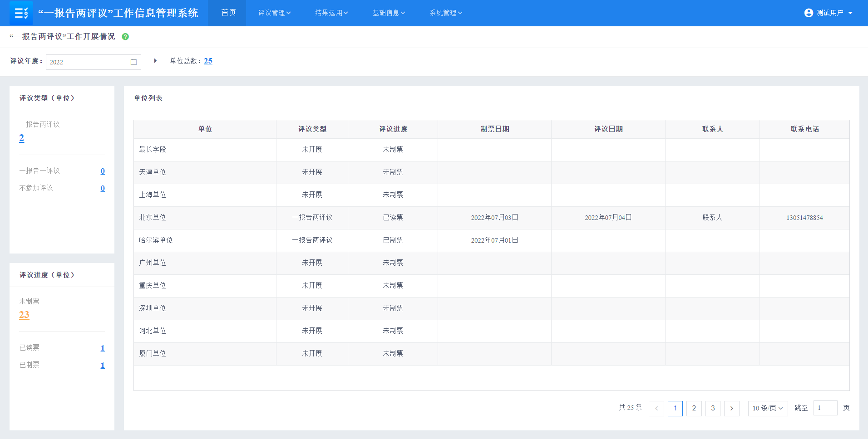This screenshot has height=439, width=868.
Task: Expand the triangle arrow beside unit total
Action: tap(155, 61)
